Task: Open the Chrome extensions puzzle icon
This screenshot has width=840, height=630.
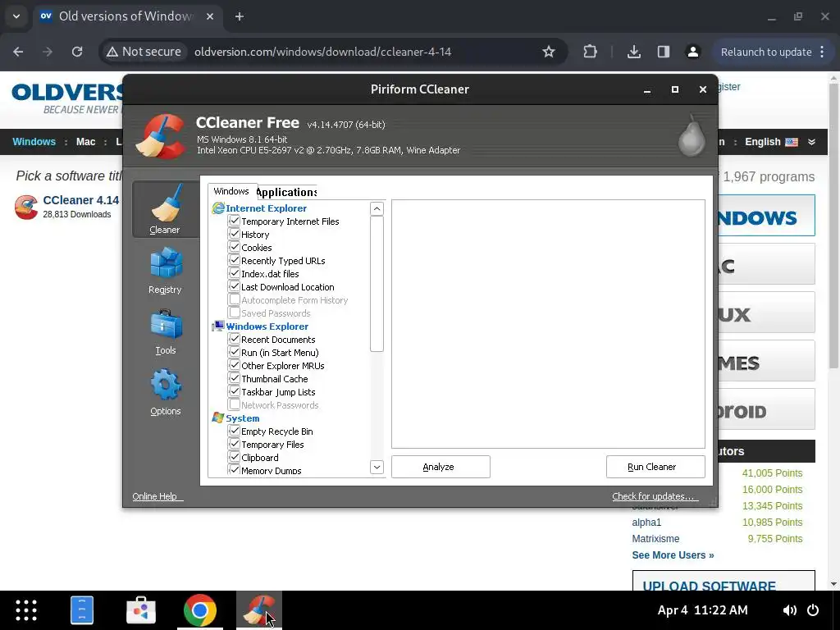Action: click(590, 52)
